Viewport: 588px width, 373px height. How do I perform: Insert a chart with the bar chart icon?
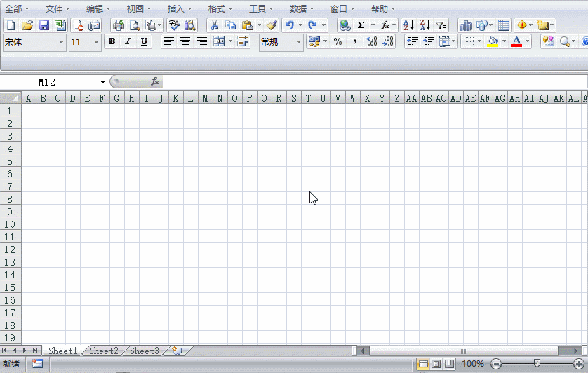pos(466,25)
